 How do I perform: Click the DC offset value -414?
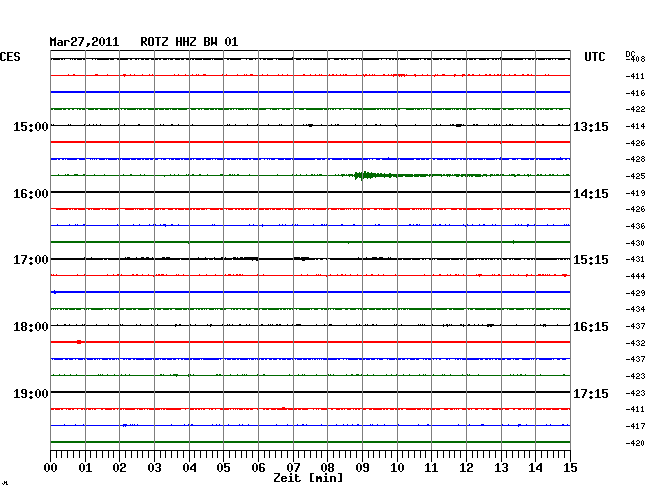tap(635, 126)
